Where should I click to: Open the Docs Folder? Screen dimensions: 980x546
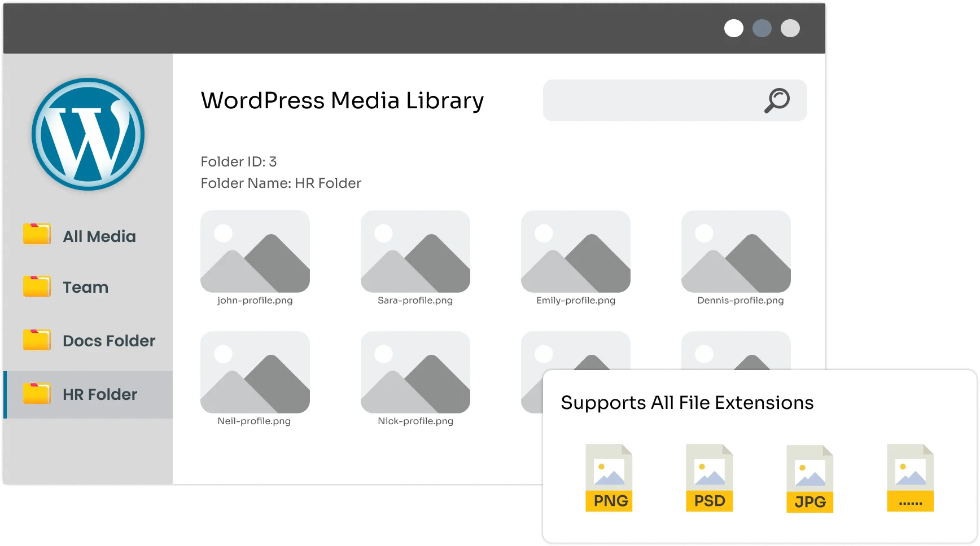[x=108, y=340]
